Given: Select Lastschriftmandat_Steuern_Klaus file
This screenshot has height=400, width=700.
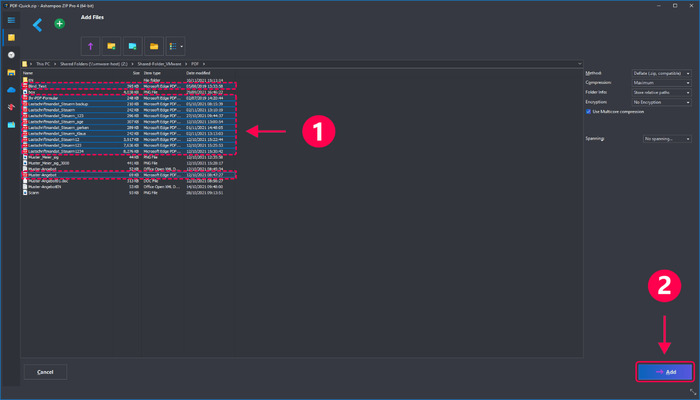Looking at the screenshot, I should 129,133.
